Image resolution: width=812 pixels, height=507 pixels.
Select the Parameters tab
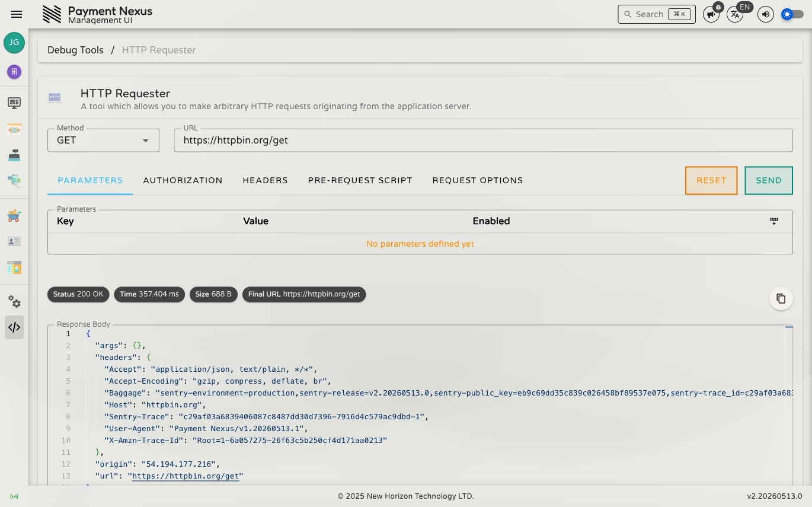(x=90, y=180)
